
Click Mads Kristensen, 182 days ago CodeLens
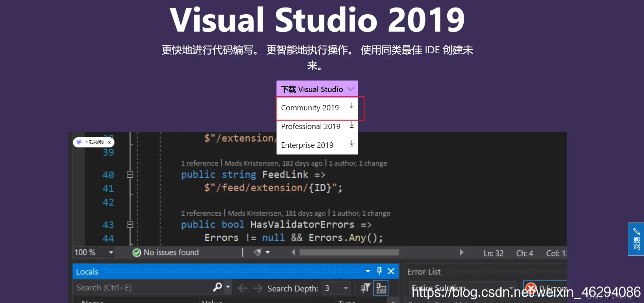[x=274, y=163]
